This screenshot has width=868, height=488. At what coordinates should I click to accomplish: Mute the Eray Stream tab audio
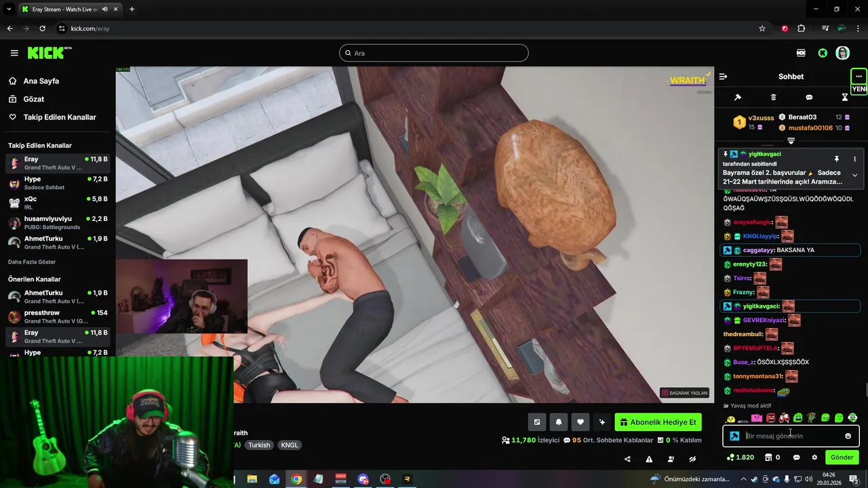tap(105, 9)
